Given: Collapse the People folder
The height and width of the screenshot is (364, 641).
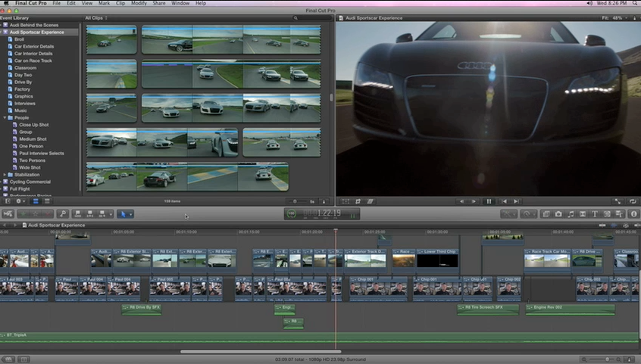Looking at the screenshot, I should (x=5, y=117).
